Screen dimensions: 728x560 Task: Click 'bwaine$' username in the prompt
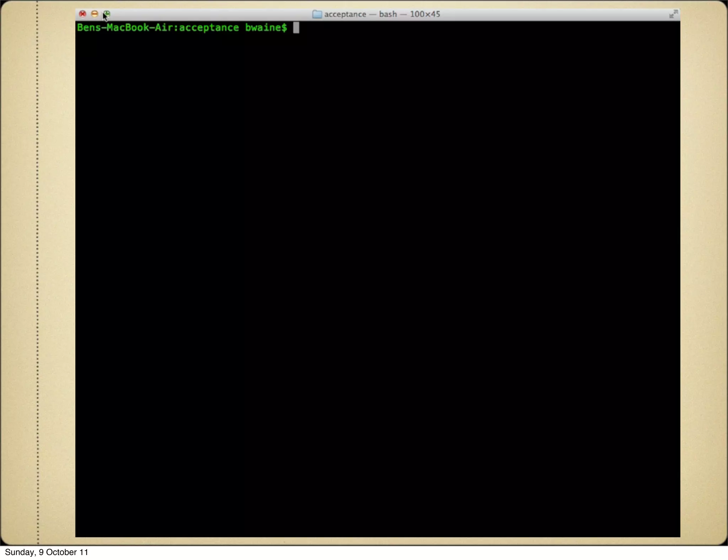(x=266, y=28)
